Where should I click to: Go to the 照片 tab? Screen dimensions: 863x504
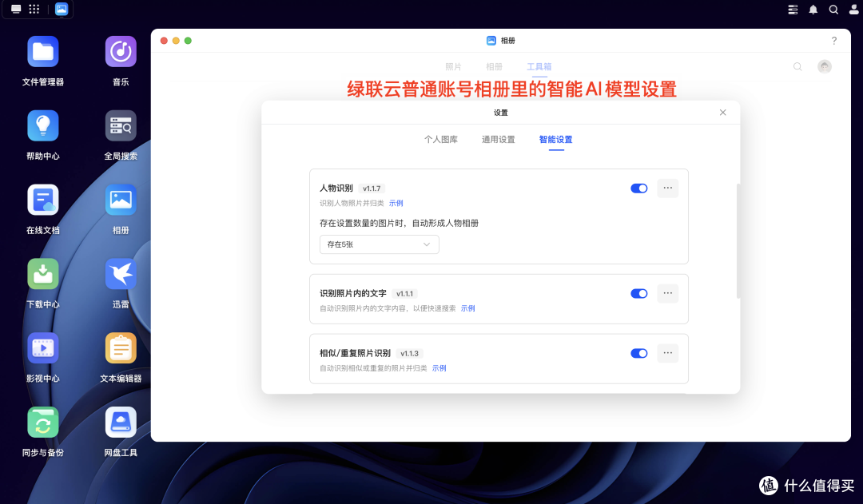tap(453, 66)
